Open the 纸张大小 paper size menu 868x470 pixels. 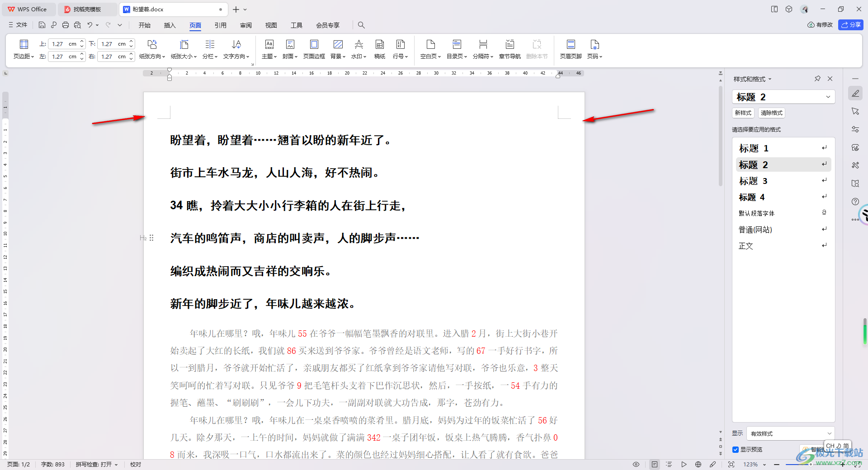click(x=184, y=49)
